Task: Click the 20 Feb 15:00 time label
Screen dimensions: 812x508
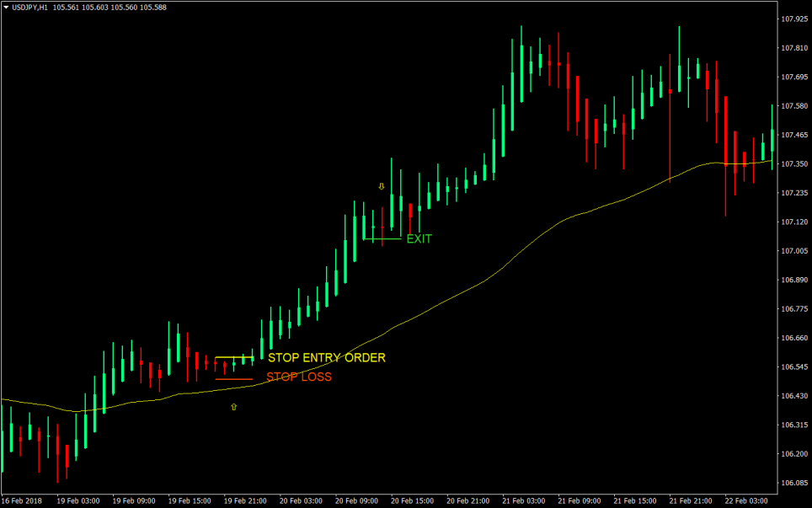Action: tap(412, 501)
